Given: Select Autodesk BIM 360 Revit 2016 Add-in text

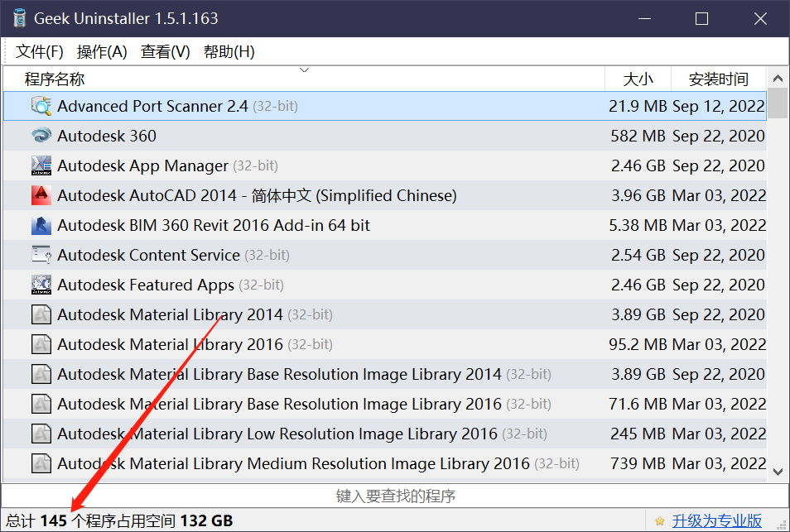Looking at the screenshot, I should [x=214, y=225].
